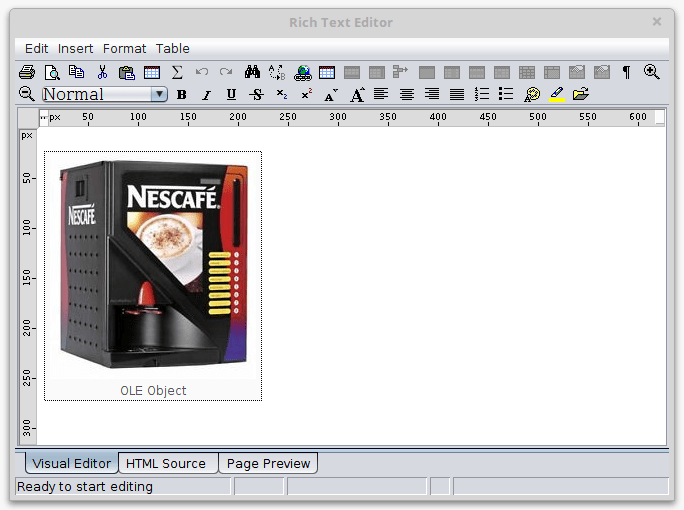Switch to the Page Preview tab

pyautogui.click(x=268, y=463)
